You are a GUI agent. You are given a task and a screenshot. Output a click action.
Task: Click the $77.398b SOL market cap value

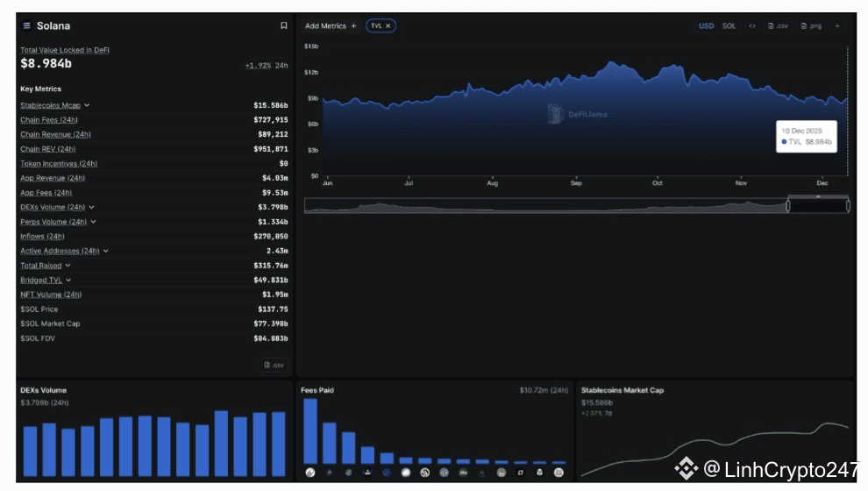pyautogui.click(x=271, y=324)
